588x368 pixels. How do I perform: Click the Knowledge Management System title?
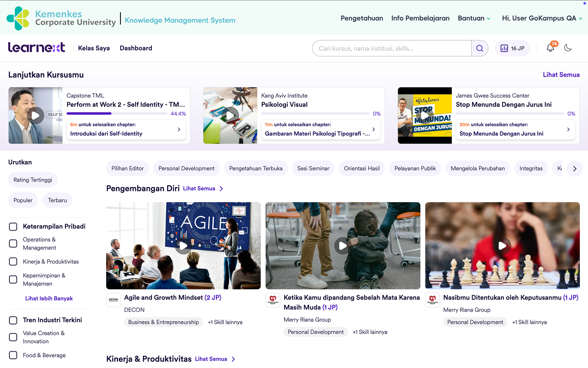[180, 20]
